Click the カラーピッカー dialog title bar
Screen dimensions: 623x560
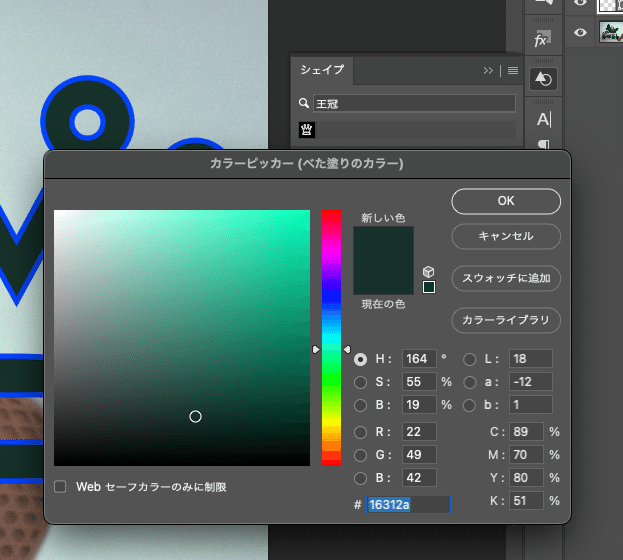307,164
